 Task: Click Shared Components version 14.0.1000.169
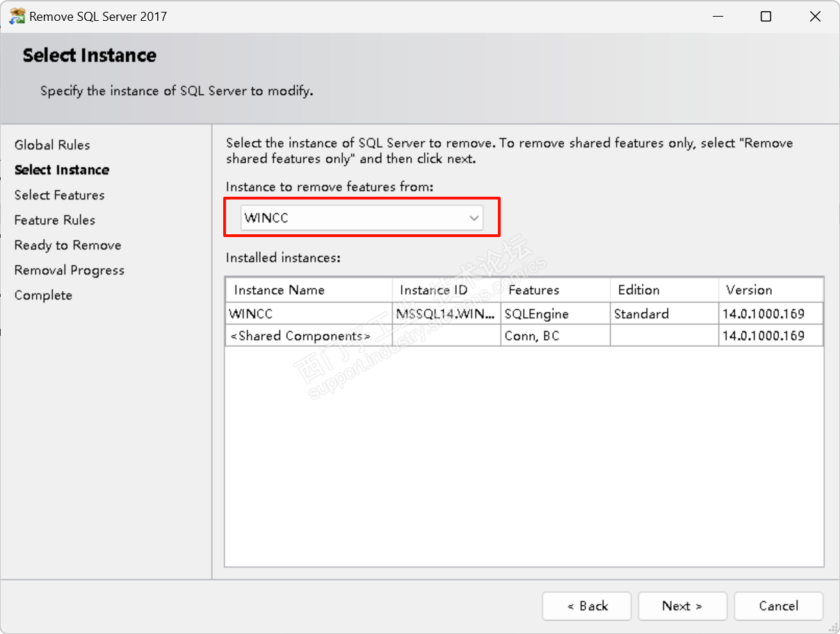click(771, 335)
